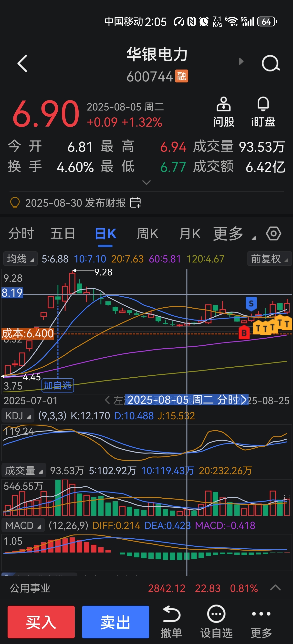Select the 日K tab
Viewport: 293px width, 644px height.
click(x=105, y=234)
